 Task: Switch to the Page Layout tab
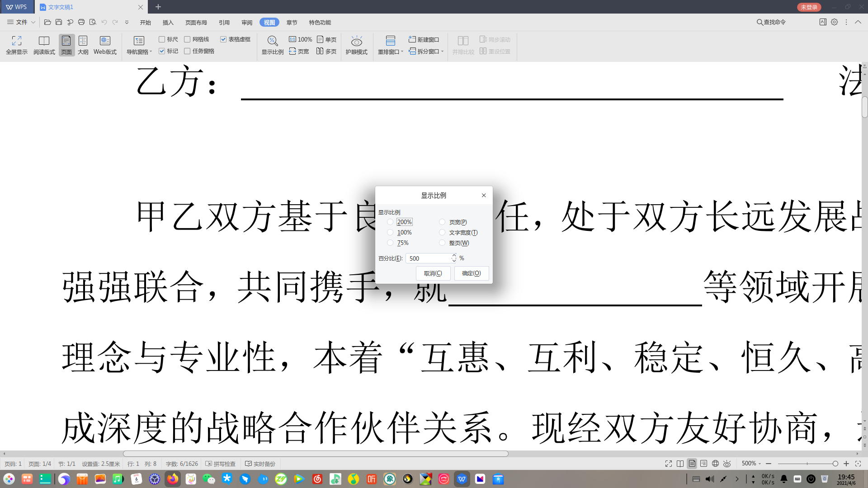pos(196,22)
